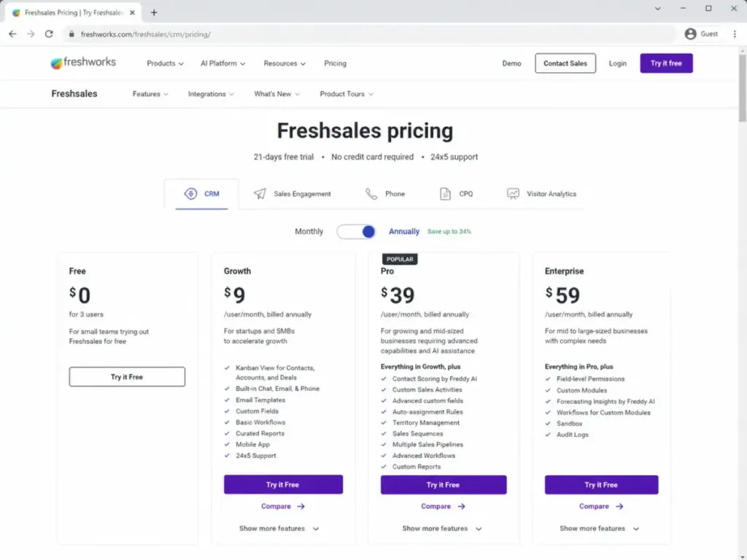
Task: Open the Guest profile icon
Action: pos(690,34)
